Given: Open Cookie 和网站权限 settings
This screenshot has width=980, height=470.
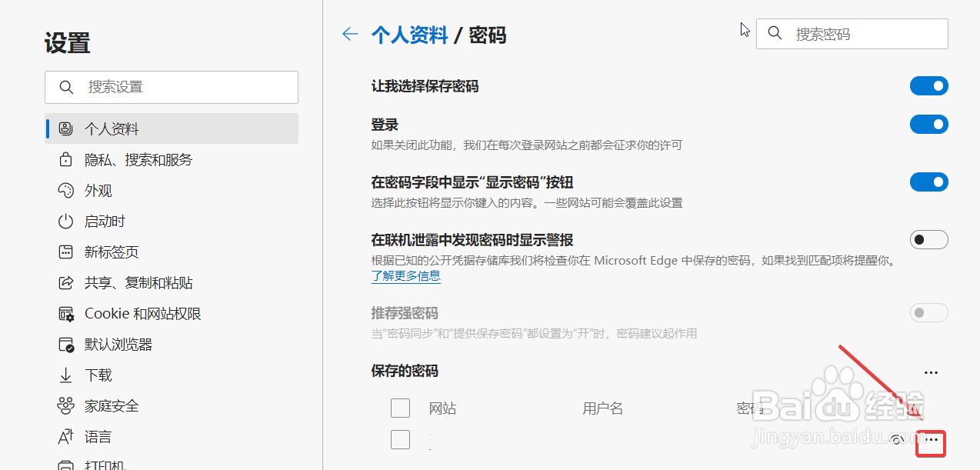Looking at the screenshot, I should [x=131, y=313].
